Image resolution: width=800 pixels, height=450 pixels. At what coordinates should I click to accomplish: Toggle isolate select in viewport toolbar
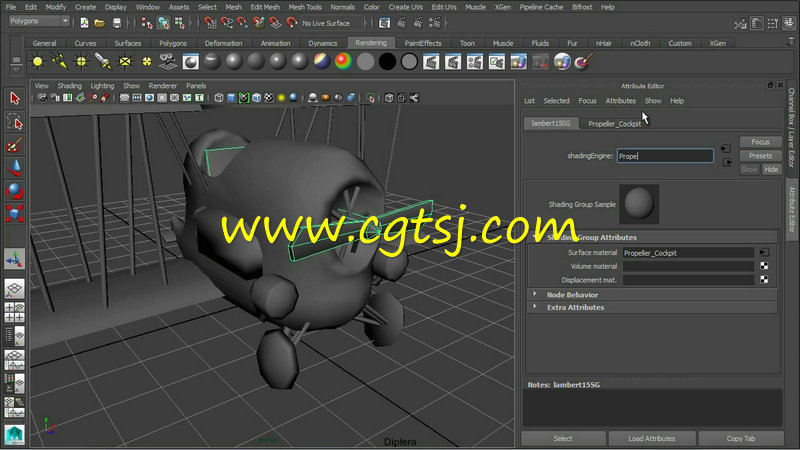click(371, 98)
